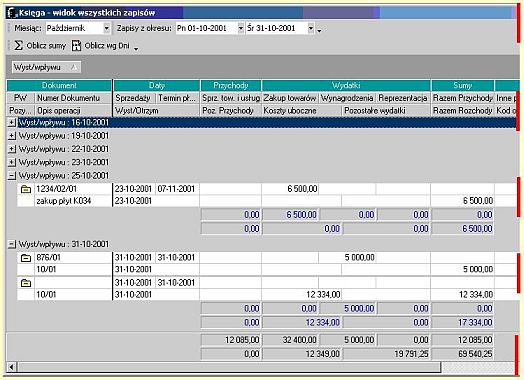524x380 pixels.
Task: Sort by Opis operacji column header
Action: pyautogui.click(x=73, y=111)
